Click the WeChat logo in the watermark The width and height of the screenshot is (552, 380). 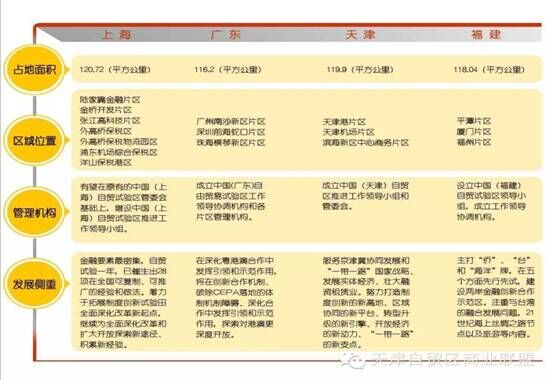[x=352, y=361]
